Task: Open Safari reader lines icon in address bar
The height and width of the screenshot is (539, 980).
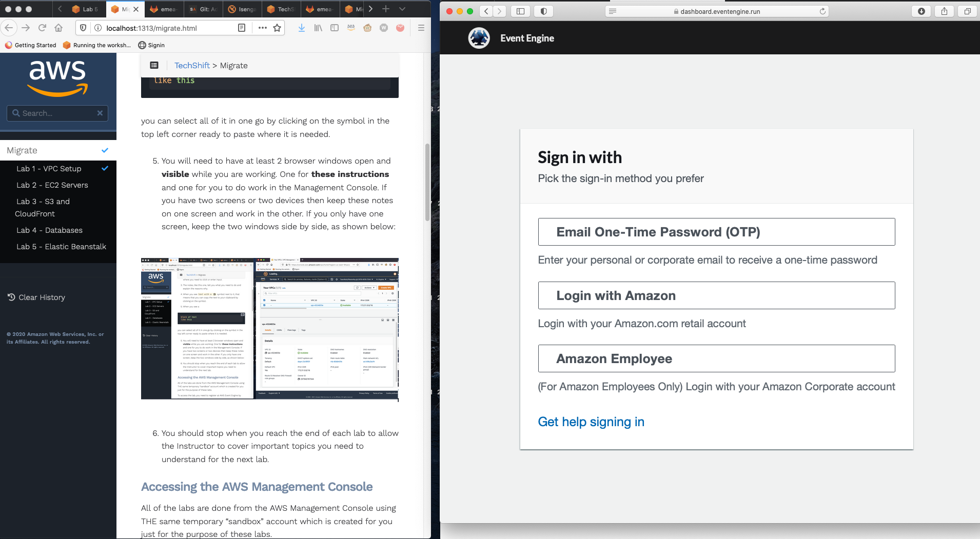Action: pyautogui.click(x=613, y=11)
